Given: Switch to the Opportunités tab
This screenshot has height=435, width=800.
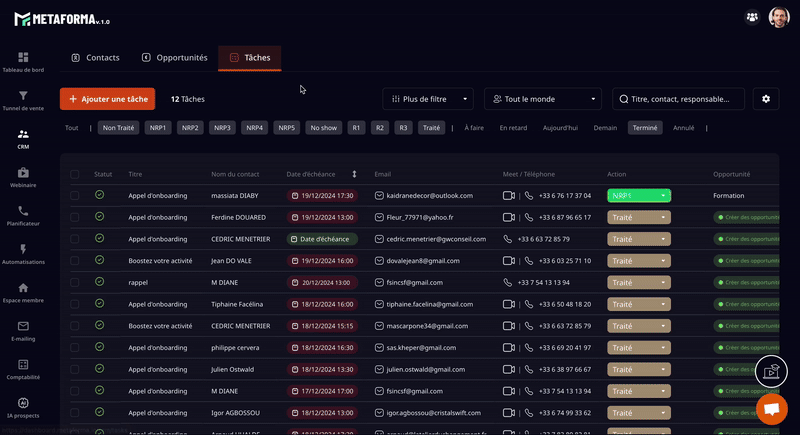Looking at the screenshot, I should coord(174,58).
